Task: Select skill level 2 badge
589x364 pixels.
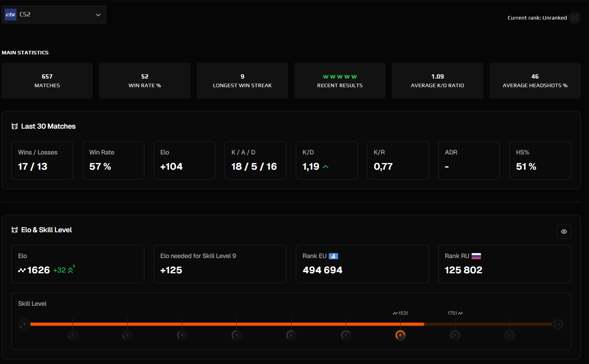Action: tap(73, 335)
